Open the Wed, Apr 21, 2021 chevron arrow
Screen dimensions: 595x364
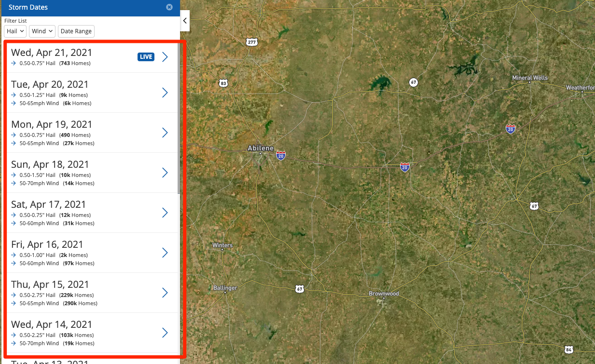[165, 57]
